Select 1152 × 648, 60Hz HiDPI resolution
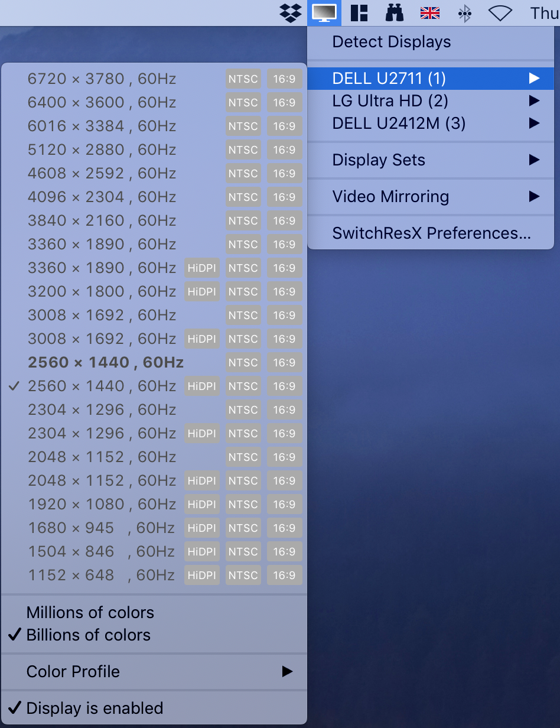560x728 pixels. click(154, 575)
